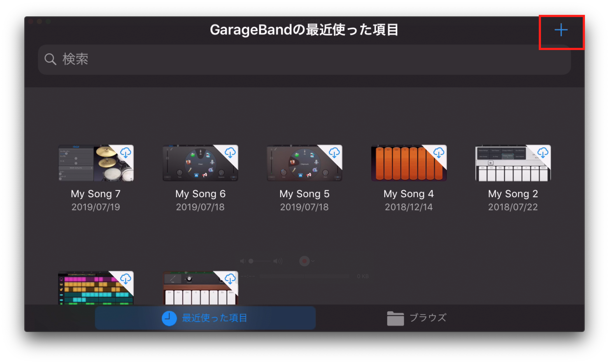Click the My Song 2 title text
609x364 pixels.
coord(513,194)
